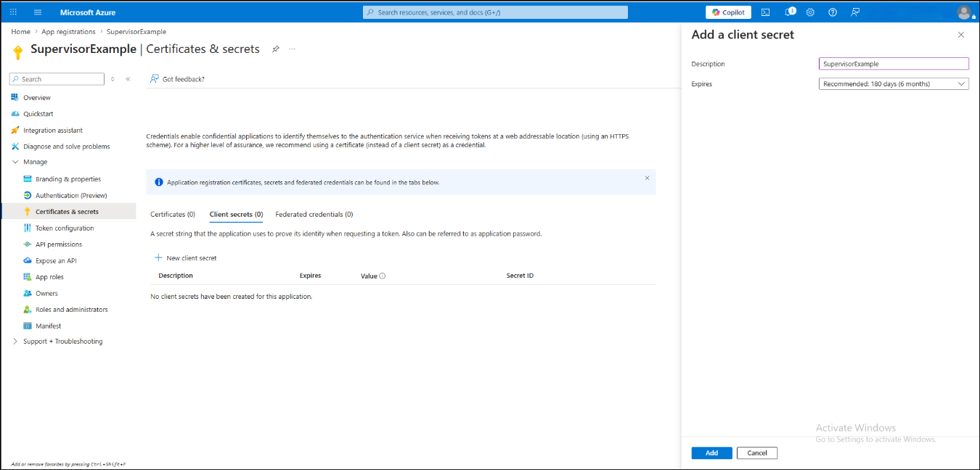Click the App roles icon

28,277
